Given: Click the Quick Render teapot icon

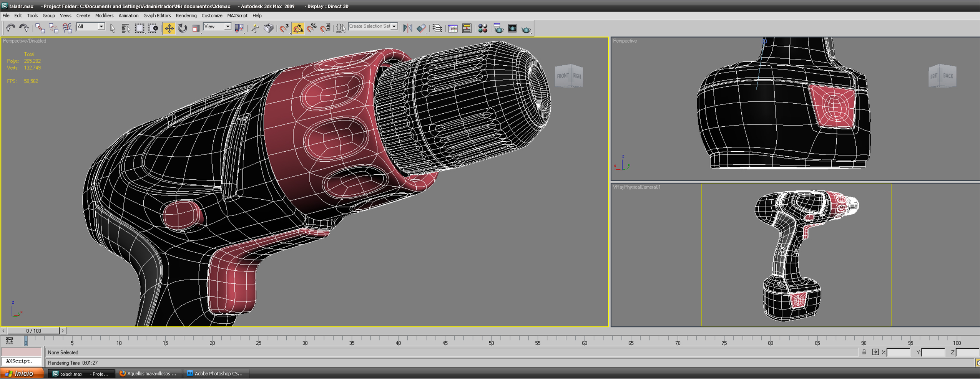Looking at the screenshot, I should pos(526,29).
